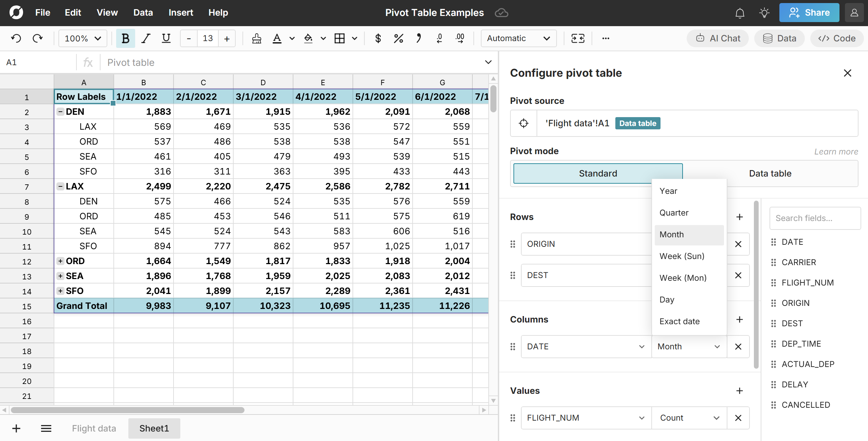The image size is (868, 441).
Task: Switch pivot mode to Data table
Action: [770, 173]
